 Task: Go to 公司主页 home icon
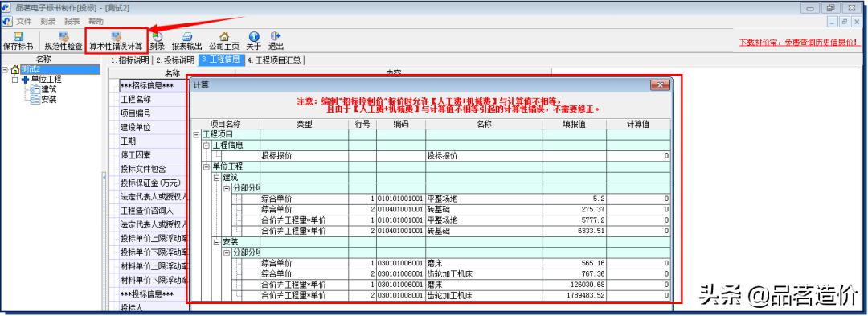pos(224,36)
